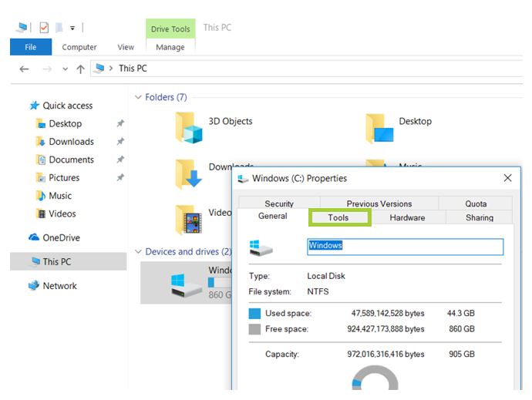Switch to the Tools tab
Image resolution: width=532 pixels, height=400 pixels.
[338, 217]
